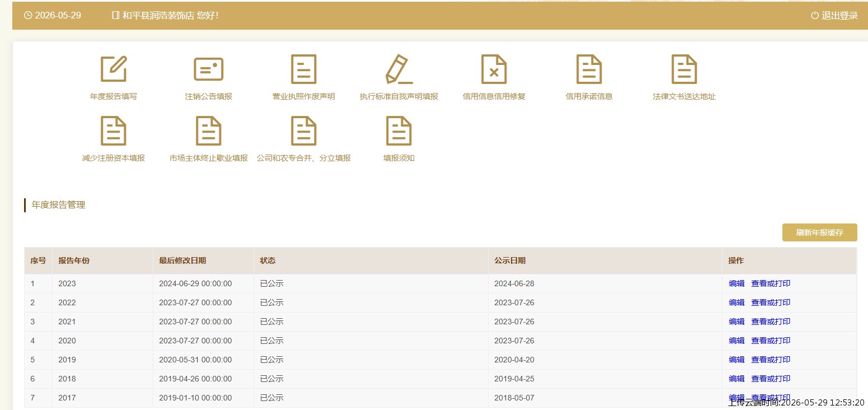Click the 2026-05-29 date in header
Viewport: 868px width, 410px height.
(58, 16)
